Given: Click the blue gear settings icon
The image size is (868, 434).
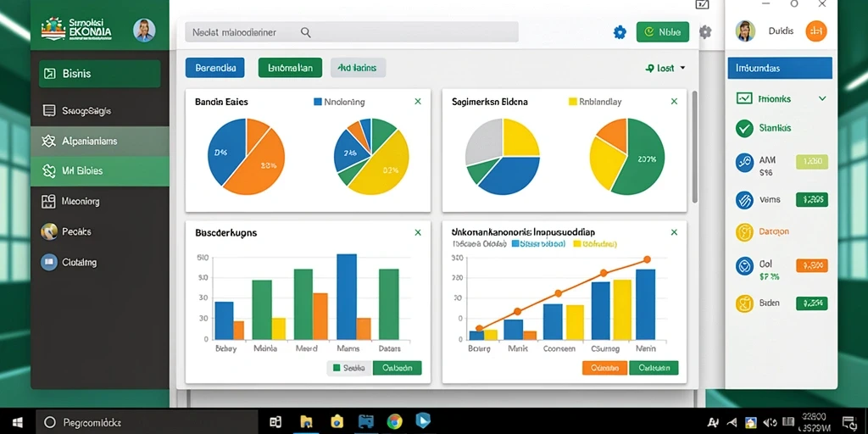Looking at the screenshot, I should tap(620, 33).
